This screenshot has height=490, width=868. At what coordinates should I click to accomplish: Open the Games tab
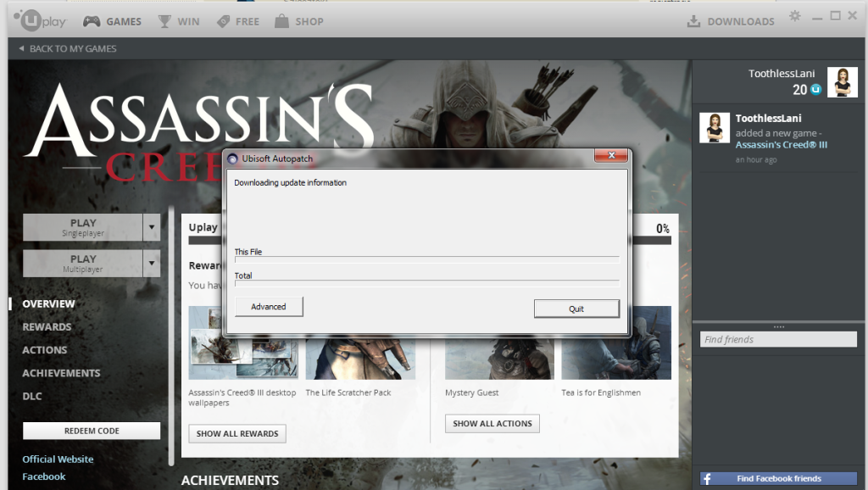113,21
